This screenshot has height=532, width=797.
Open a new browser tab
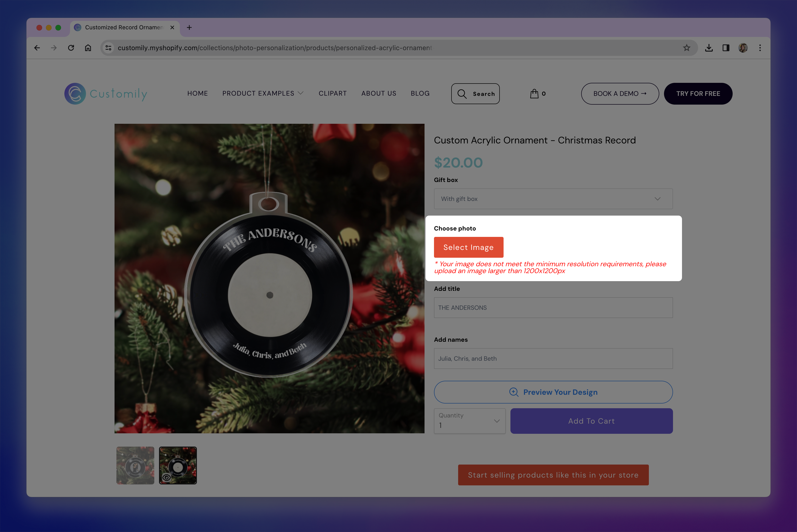click(x=189, y=27)
